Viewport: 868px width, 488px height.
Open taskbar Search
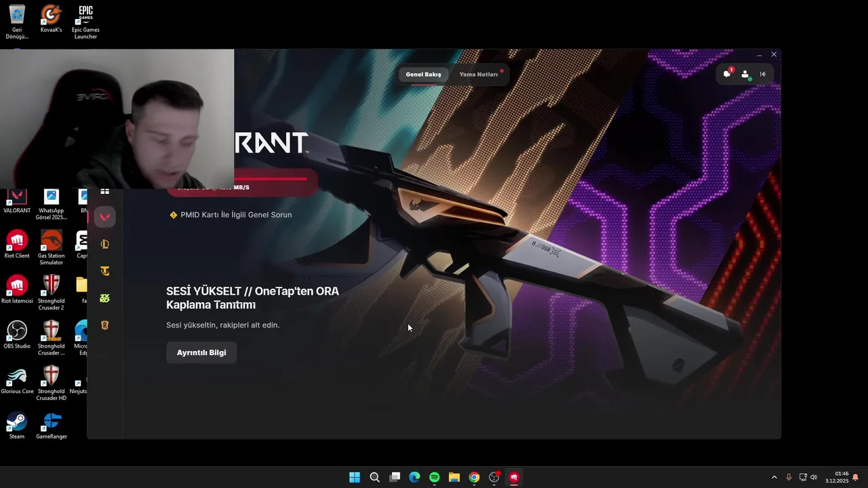tap(374, 477)
